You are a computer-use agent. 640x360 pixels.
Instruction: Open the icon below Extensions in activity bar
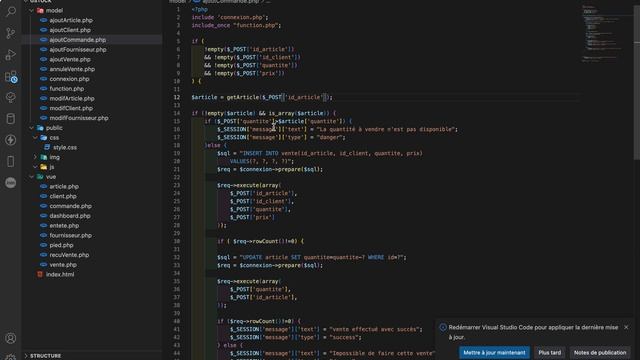click(11, 97)
